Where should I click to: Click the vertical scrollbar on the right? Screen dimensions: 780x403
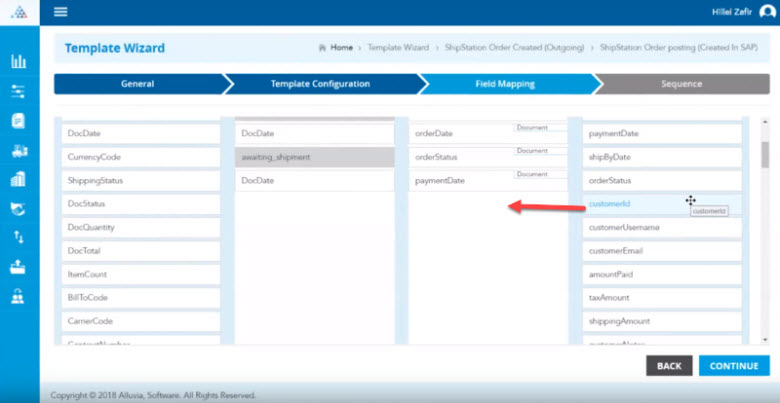[x=765, y=155]
